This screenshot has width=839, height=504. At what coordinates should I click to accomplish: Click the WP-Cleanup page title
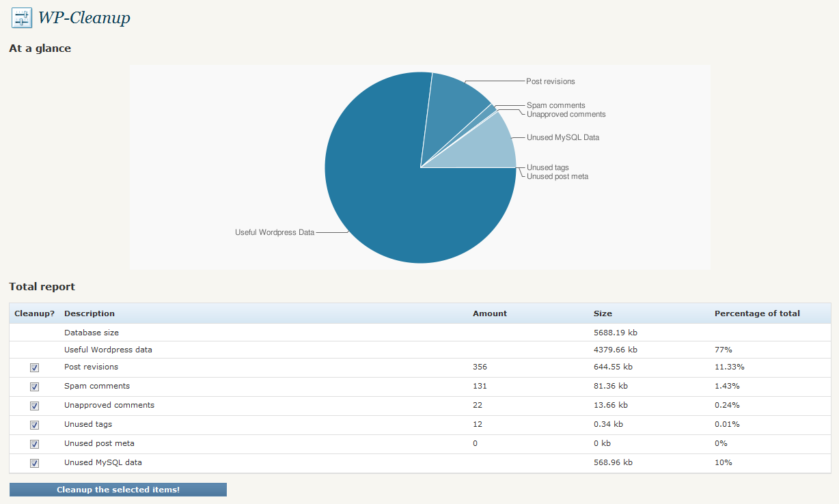[x=84, y=18]
